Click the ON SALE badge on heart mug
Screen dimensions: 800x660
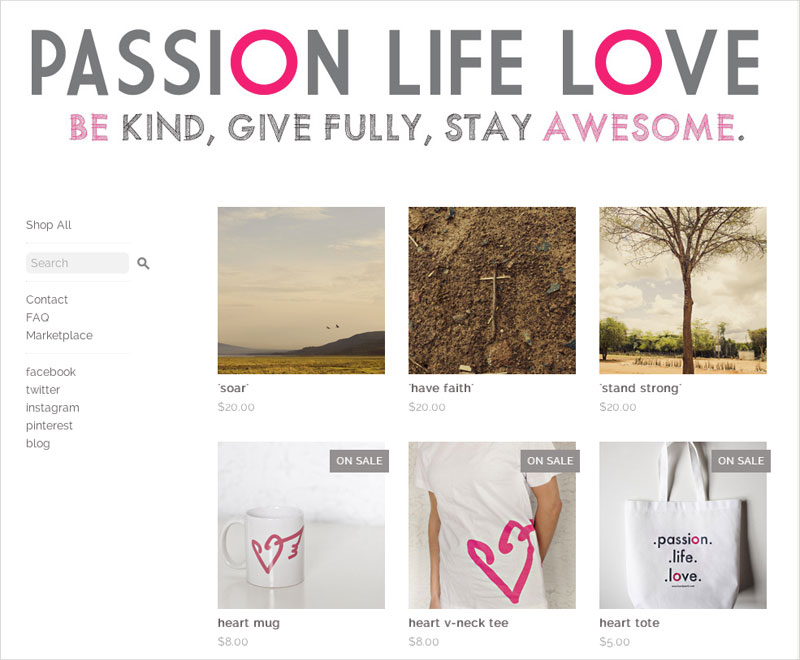coord(359,461)
